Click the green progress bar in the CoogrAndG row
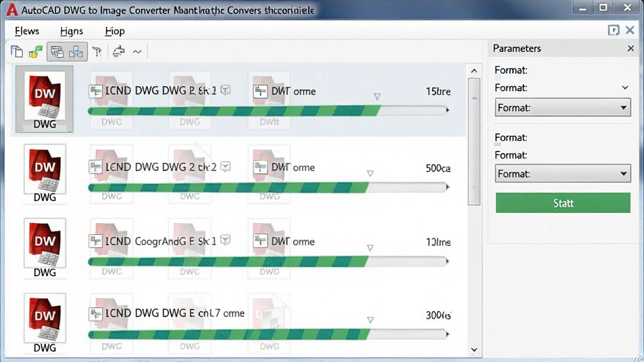 pos(228,261)
